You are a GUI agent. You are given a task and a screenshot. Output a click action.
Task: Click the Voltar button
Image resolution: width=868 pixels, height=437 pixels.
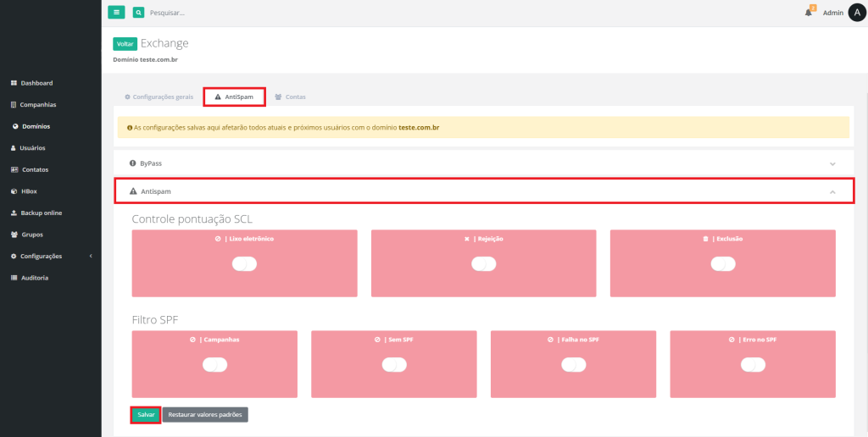pos(125,44)
